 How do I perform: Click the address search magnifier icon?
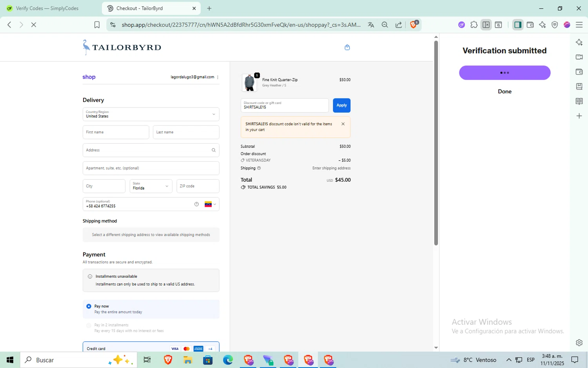214,150
